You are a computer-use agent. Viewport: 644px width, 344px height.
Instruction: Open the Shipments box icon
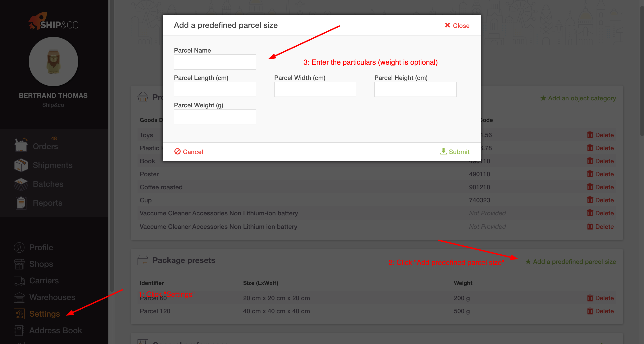point(21,165)
